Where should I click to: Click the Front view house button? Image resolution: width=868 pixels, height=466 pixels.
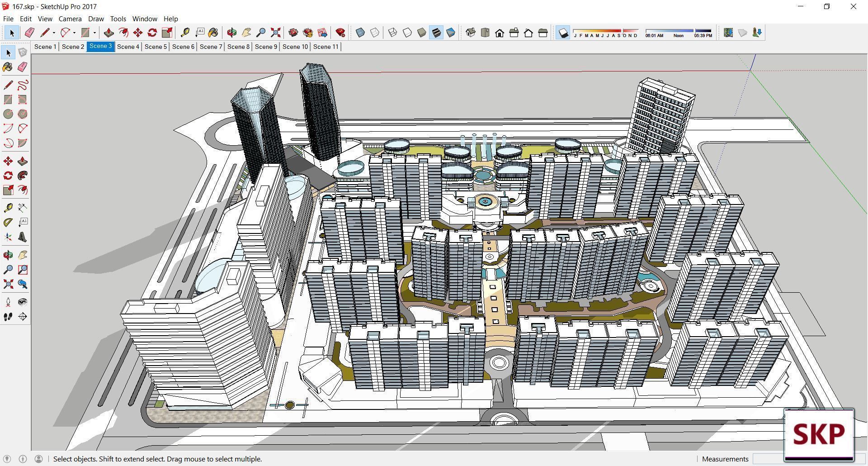tap(500, 33)
